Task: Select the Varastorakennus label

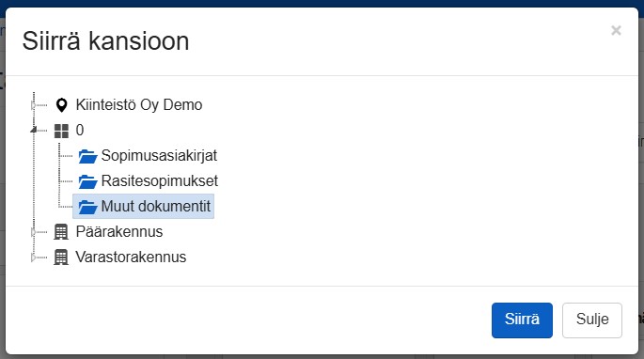Action: pyautogui.click(x=131, y=258)
